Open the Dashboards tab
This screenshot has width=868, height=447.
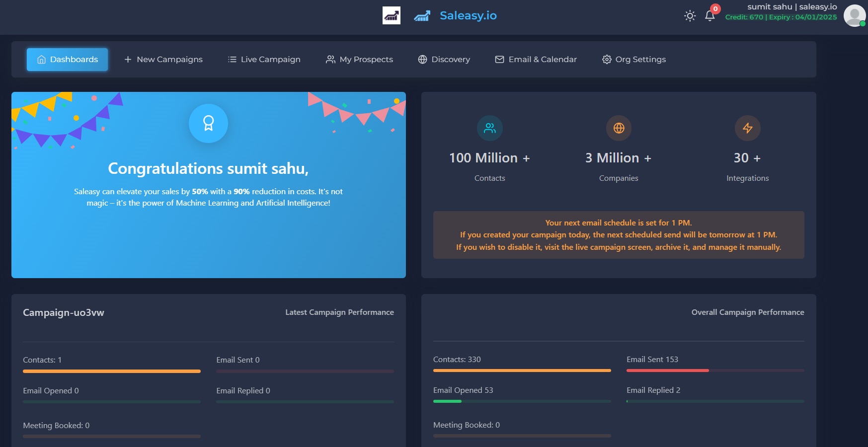click(x=67, y=60)
